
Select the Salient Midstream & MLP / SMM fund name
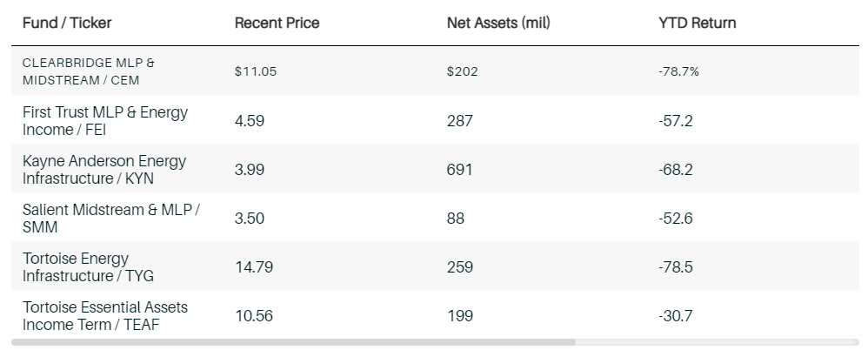tap(110, 219)
